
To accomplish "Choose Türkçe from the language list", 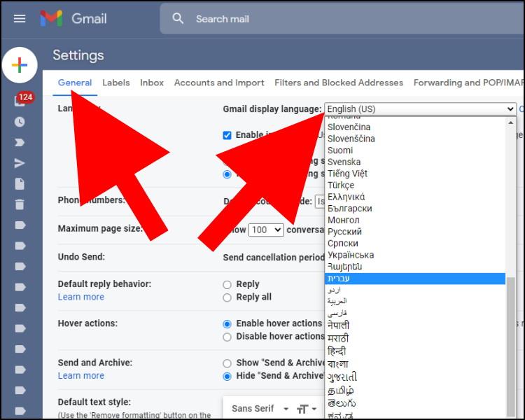I will click(x=415, y=185).
